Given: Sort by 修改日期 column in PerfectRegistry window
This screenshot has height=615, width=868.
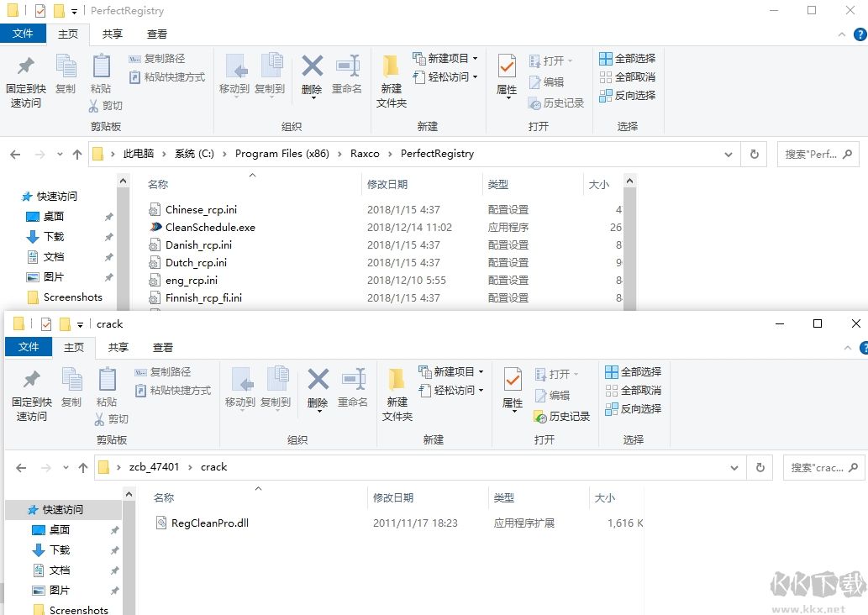Looking at the screenshot, I should click(x=387, y=184).
